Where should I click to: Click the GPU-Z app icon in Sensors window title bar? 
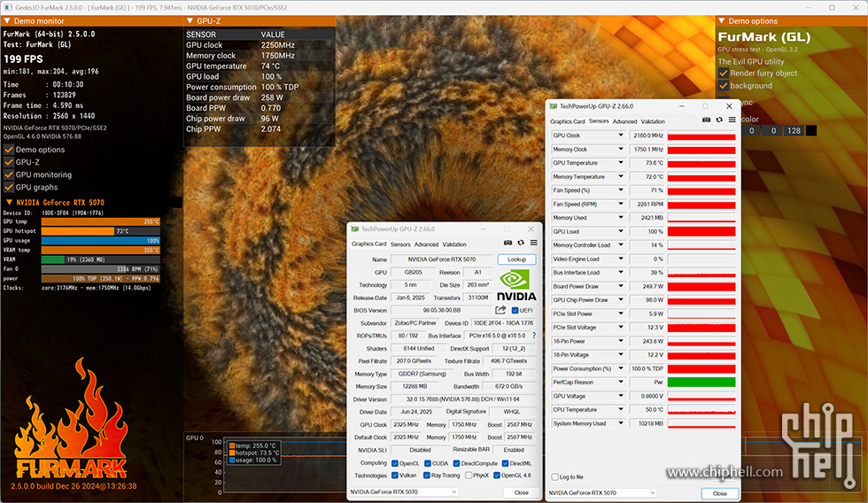553,106
